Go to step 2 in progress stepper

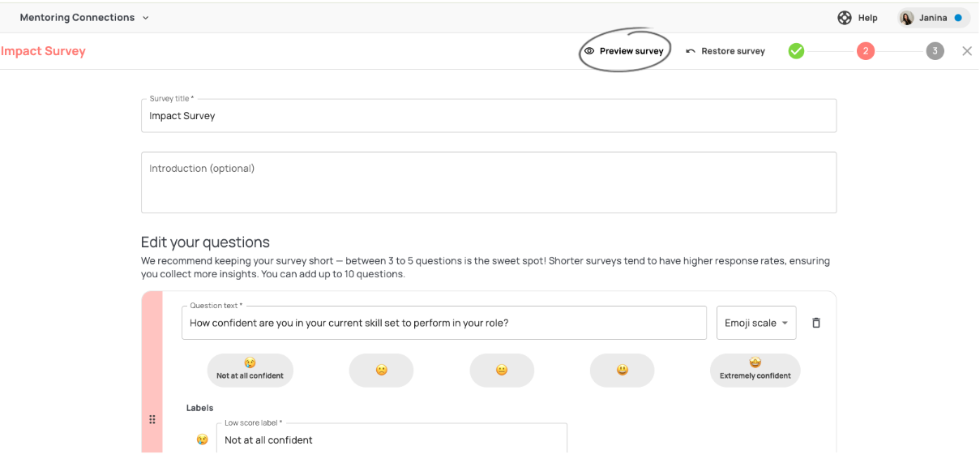pos(865,51)
